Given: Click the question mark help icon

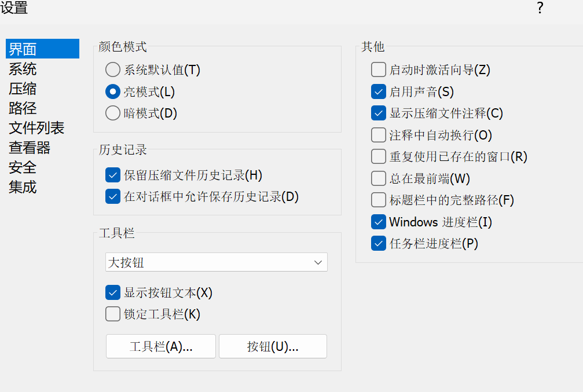Looking at the screenshot, I should click(540, 8).
